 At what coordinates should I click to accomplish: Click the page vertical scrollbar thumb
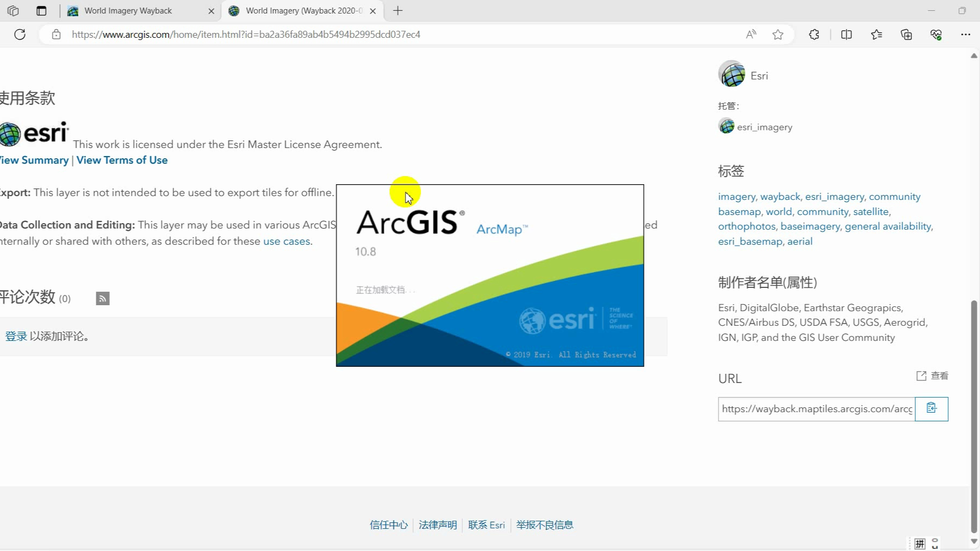(974, 416)
